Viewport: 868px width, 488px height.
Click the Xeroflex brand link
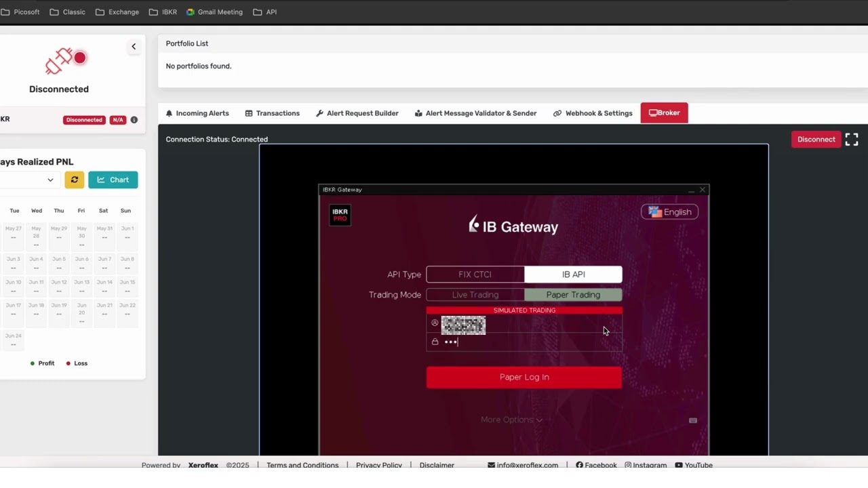coord(203,465)
